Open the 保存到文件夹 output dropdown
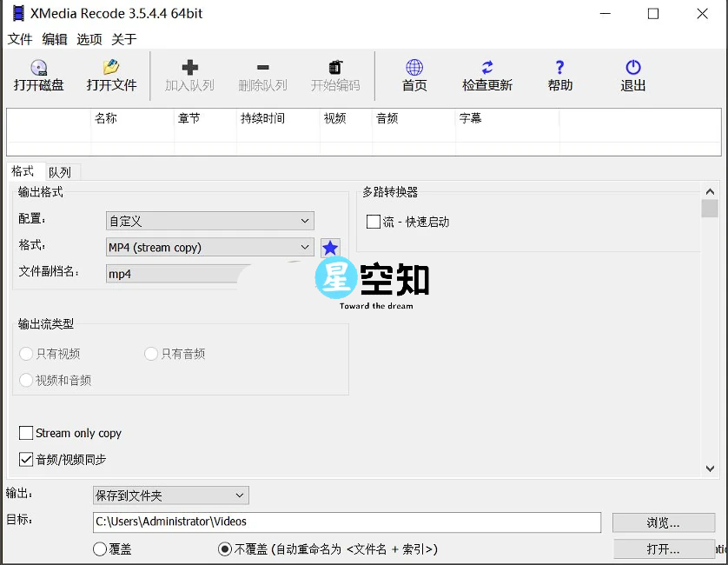This screenshot has width=728, height=565. pos(170,495)
